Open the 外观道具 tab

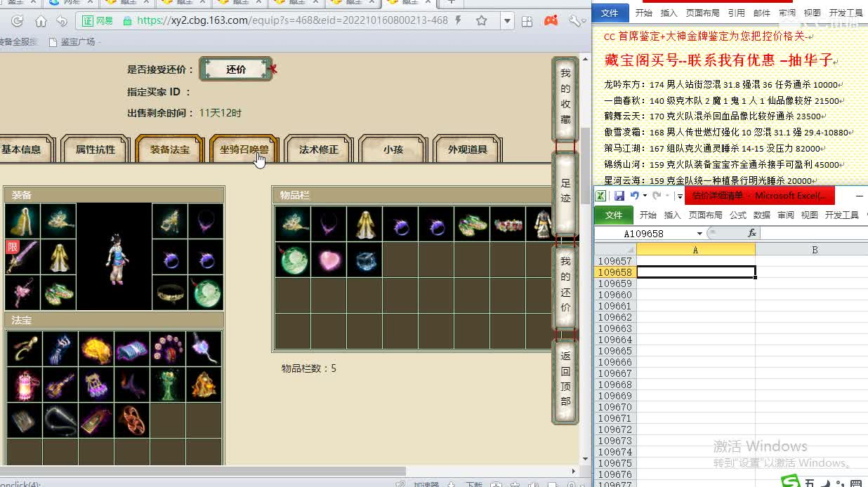click(x=468, y=149)
